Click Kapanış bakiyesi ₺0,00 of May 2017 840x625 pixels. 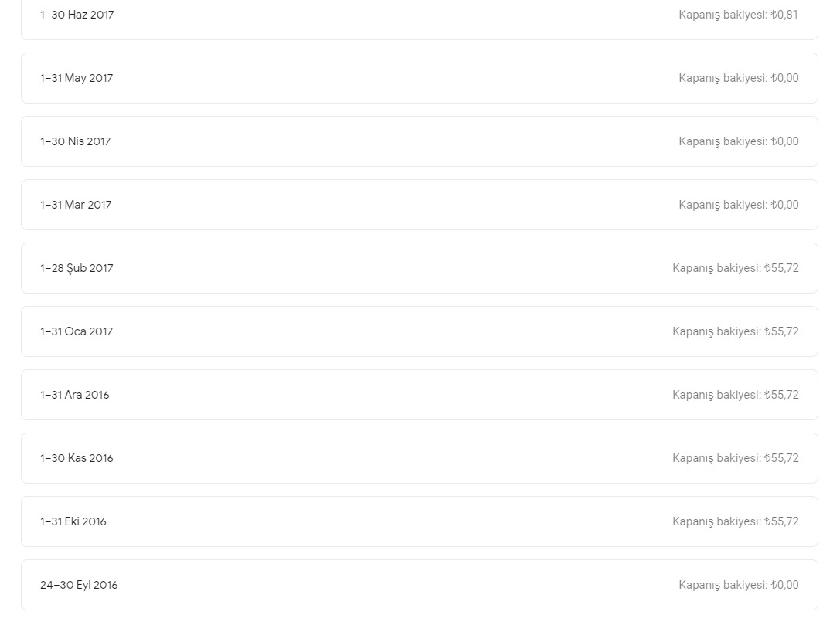[x=739, y=78]
